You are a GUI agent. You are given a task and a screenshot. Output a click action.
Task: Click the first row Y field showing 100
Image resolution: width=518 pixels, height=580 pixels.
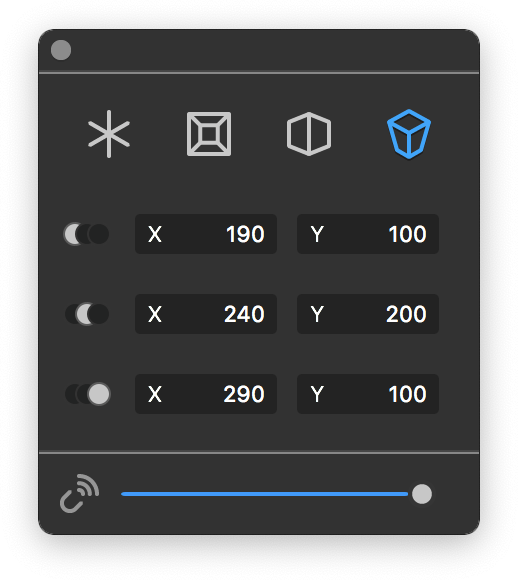click(x=368, y=234)
